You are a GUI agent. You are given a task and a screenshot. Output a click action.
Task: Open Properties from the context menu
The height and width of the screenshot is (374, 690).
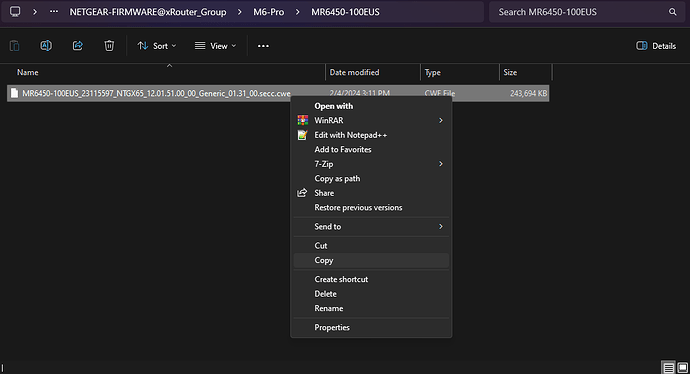click(x=371, y=327)
